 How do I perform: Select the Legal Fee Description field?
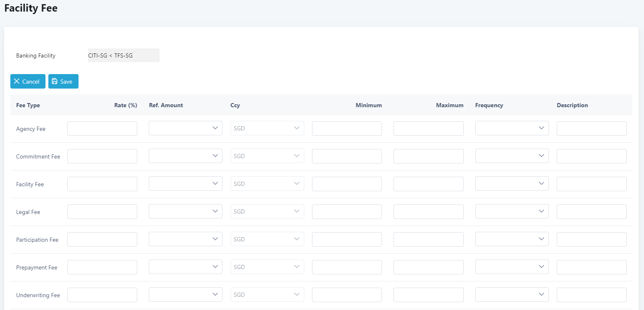tap(591, 211)
